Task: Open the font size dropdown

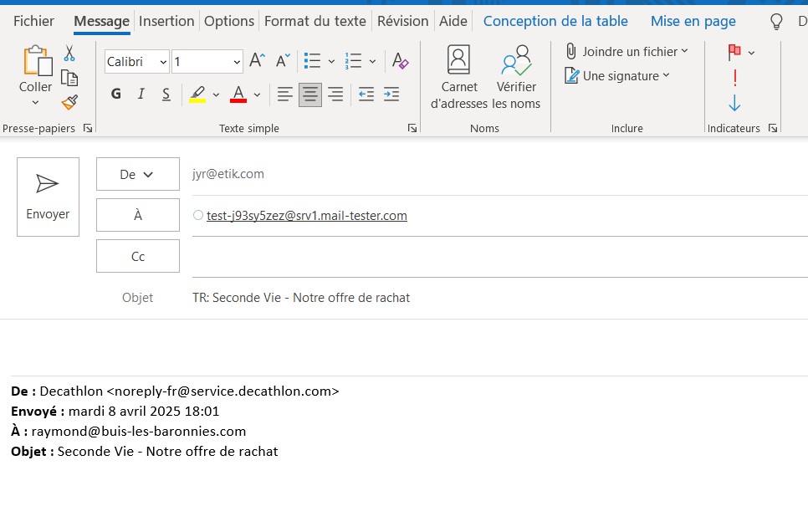Action: [x=238, y=62]
